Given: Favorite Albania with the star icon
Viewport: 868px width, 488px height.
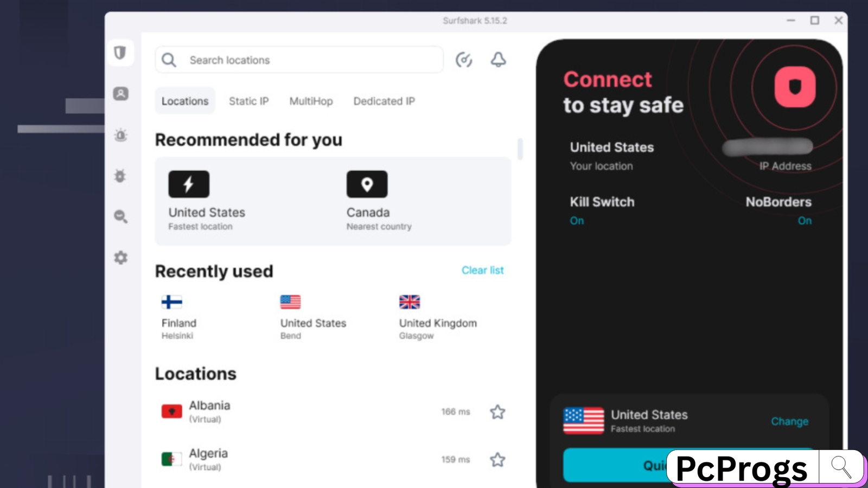Looking at the screenshot, I should pos(497,412).
